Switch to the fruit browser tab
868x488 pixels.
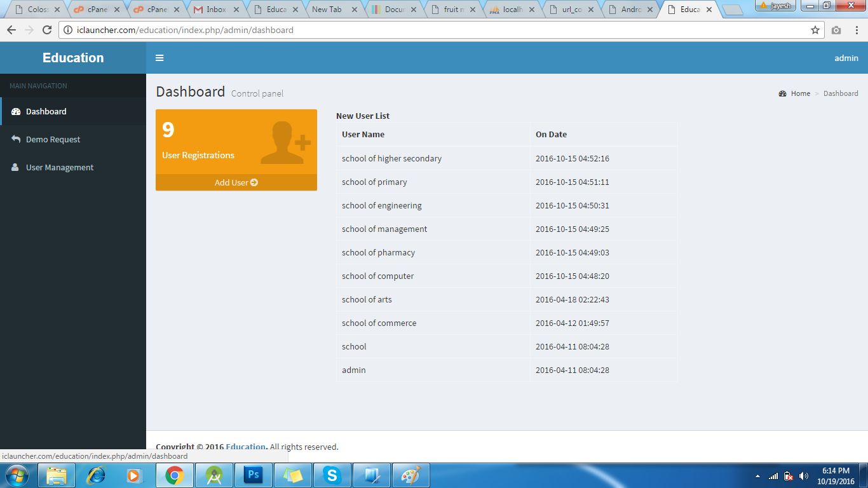click(454, 10)
